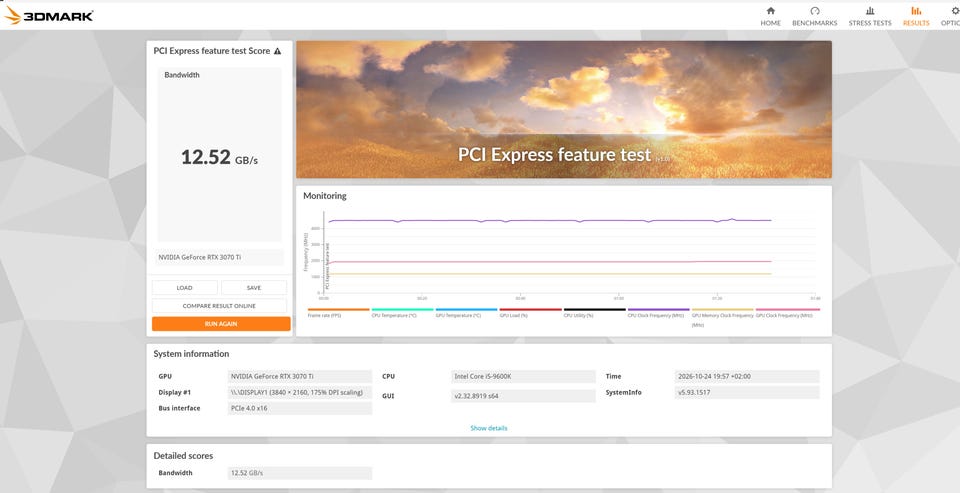Click the GUI version v2.32.8919 value
This screenshot has height=493, width=960.
pyautogui.click(x=523, y=396)
